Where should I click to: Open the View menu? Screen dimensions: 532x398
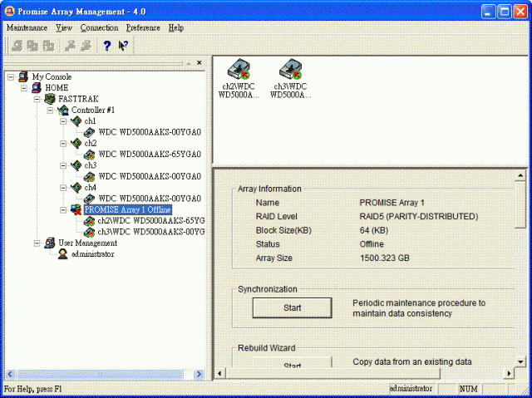click(x=64, y=27)
